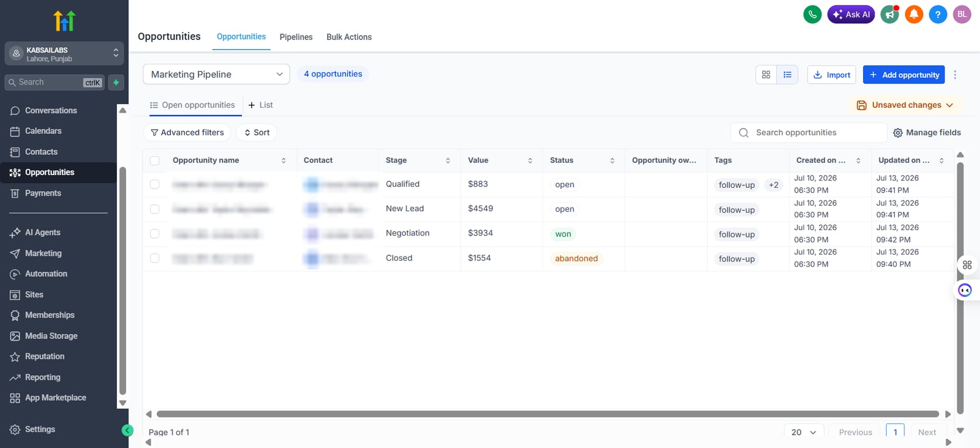The width and height of the screenshot is (980, 448).
Task: Collapse the sidebar with the green arrow
Action: coord(127,430)
